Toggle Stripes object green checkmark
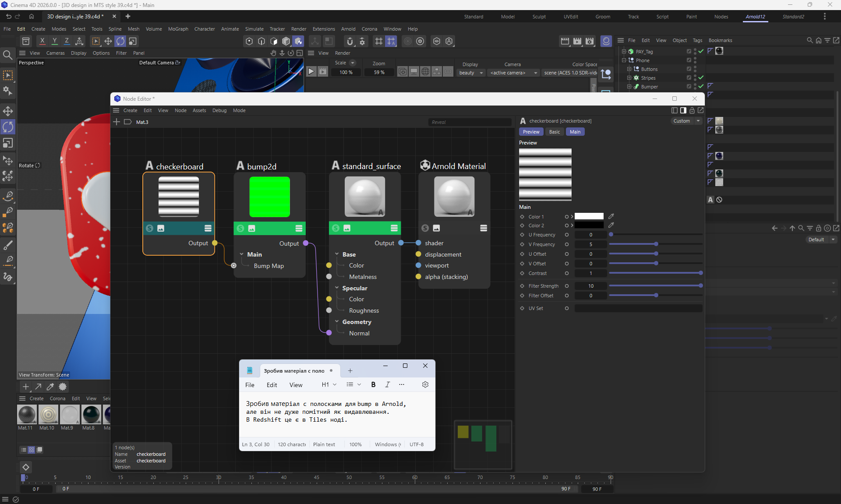841x504 pixels. [701, 78]
